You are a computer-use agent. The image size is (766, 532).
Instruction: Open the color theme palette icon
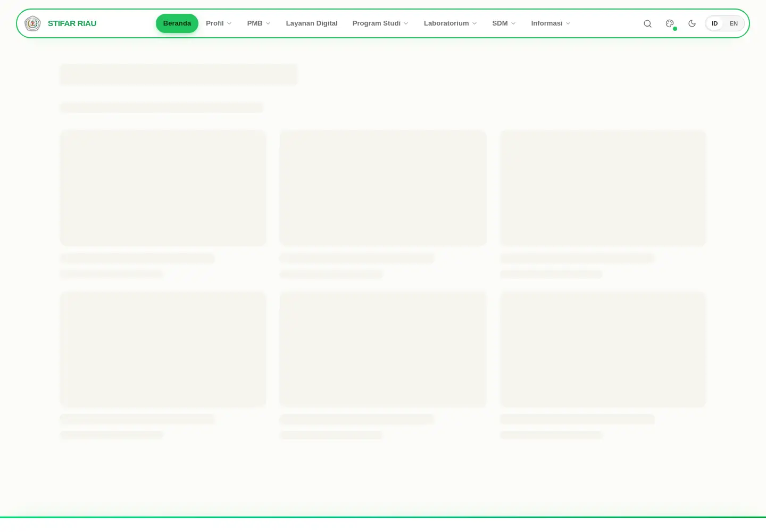pos(670,23)
